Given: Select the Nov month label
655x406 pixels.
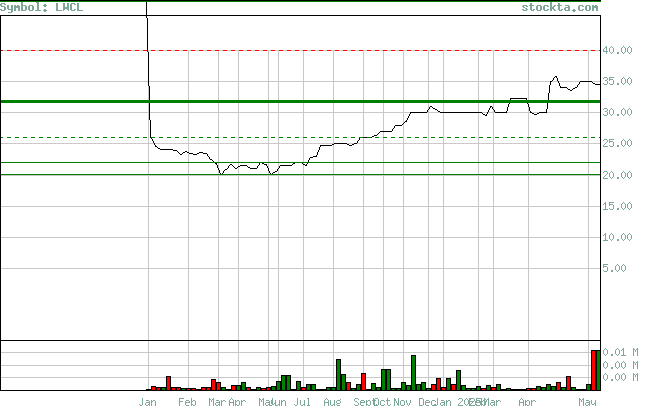Looking at the screenshot, I should [402, 401].
